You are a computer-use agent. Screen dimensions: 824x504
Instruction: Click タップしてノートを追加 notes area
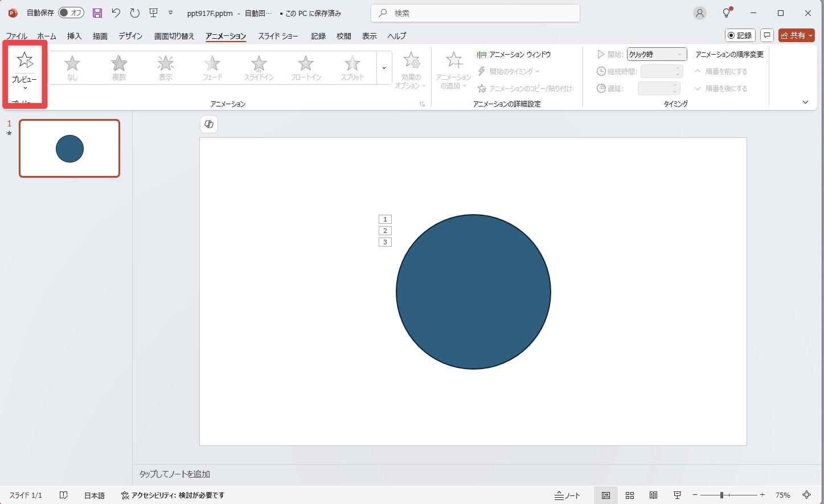click(175, 474)
